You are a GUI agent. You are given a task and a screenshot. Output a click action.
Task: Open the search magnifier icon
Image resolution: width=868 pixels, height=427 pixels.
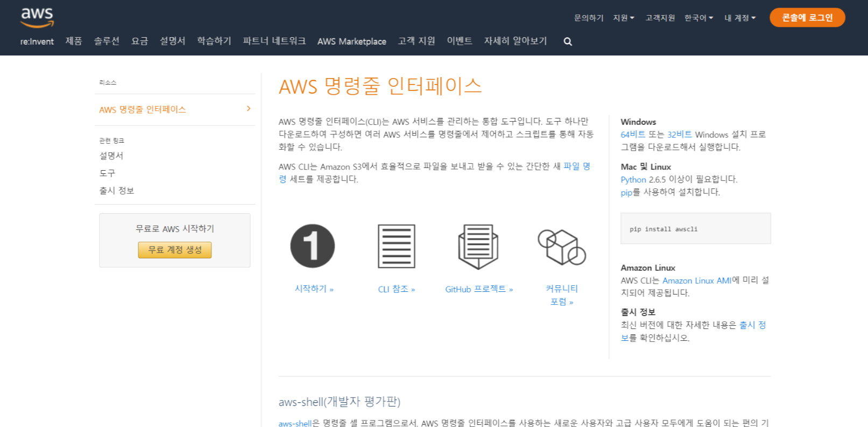[x=568, y=41]
